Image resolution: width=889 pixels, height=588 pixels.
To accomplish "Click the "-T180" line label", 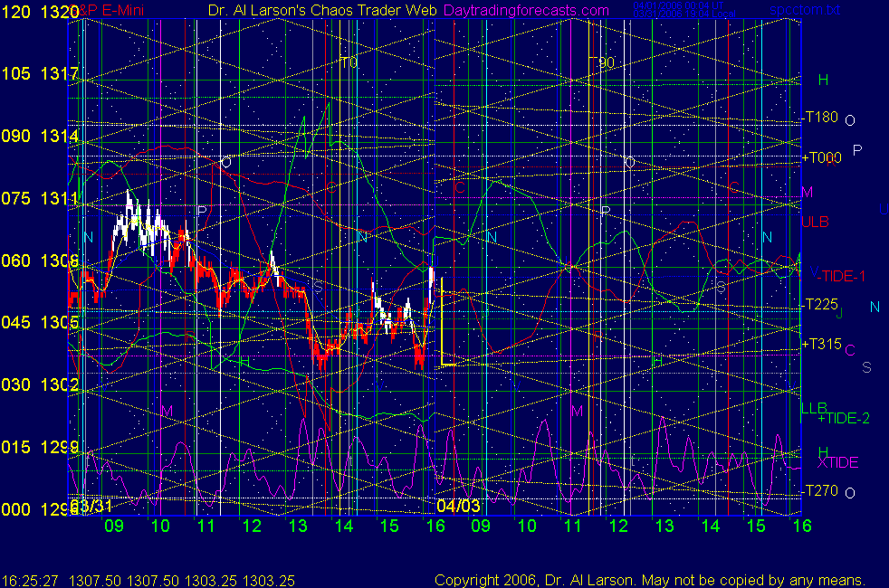I will (x=820, y=118).
